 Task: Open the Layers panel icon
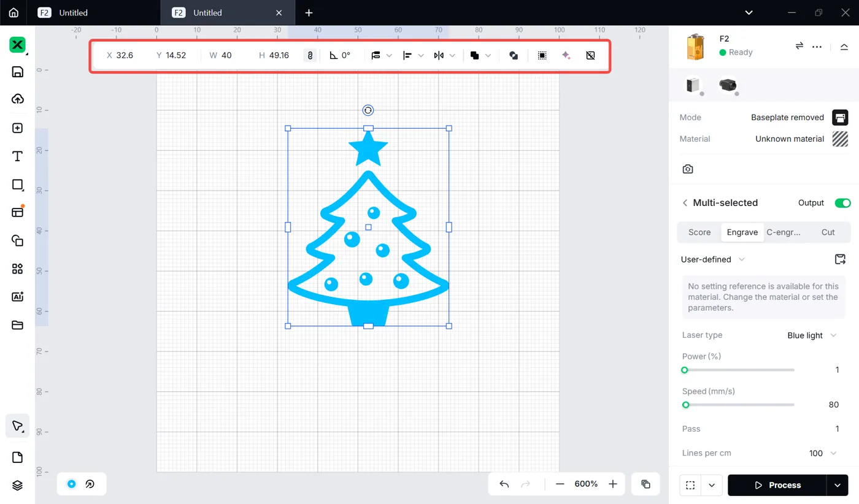17,486
